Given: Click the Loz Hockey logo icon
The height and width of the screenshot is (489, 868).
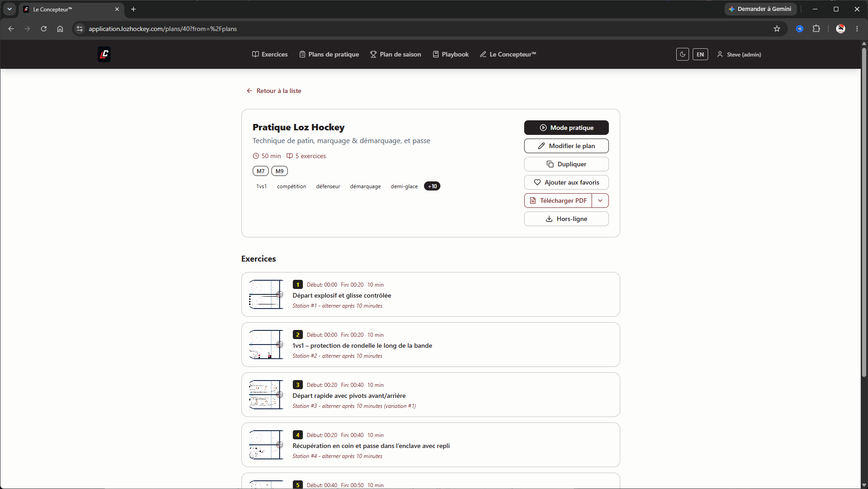Looking at the screenshot, I should click(x=104, y=54).
